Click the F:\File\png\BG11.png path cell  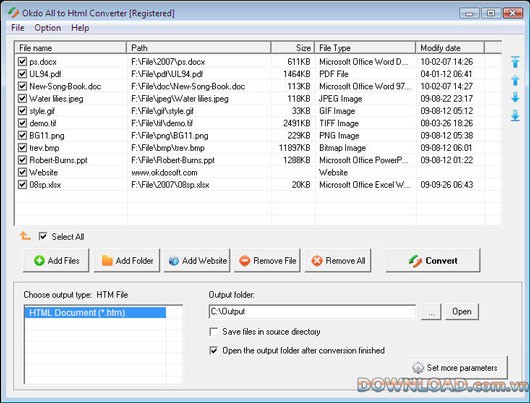(170, 136)
